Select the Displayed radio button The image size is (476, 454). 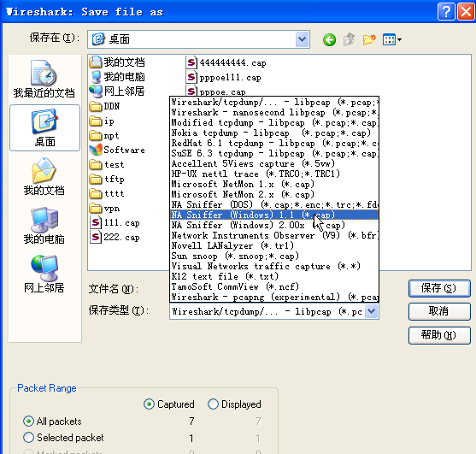coord(213,404)
